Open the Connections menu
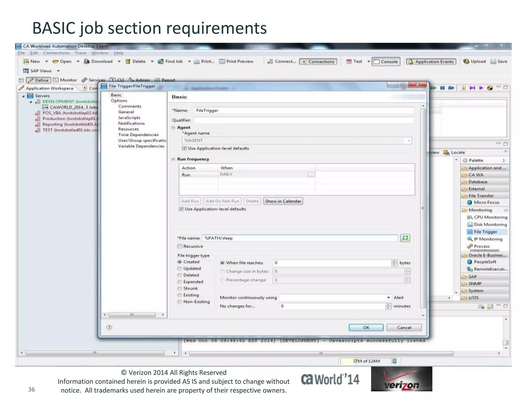Image resolution: width=532 pixels, height=399 pixels. point(56,53)
